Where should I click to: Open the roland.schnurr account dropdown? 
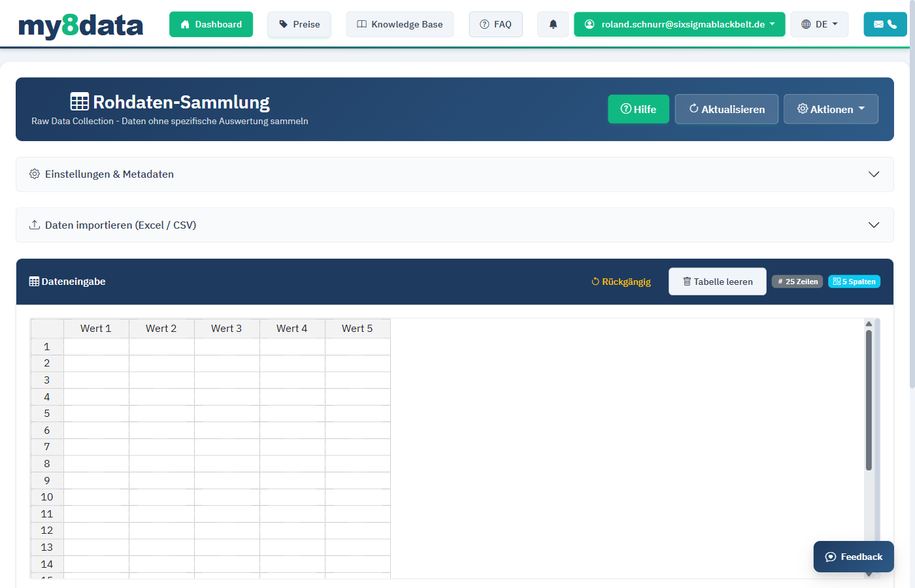tap(680, 24)
